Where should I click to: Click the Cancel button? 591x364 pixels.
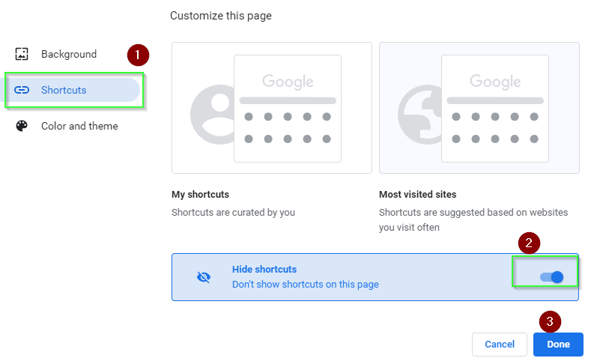[x=500, y=345]
